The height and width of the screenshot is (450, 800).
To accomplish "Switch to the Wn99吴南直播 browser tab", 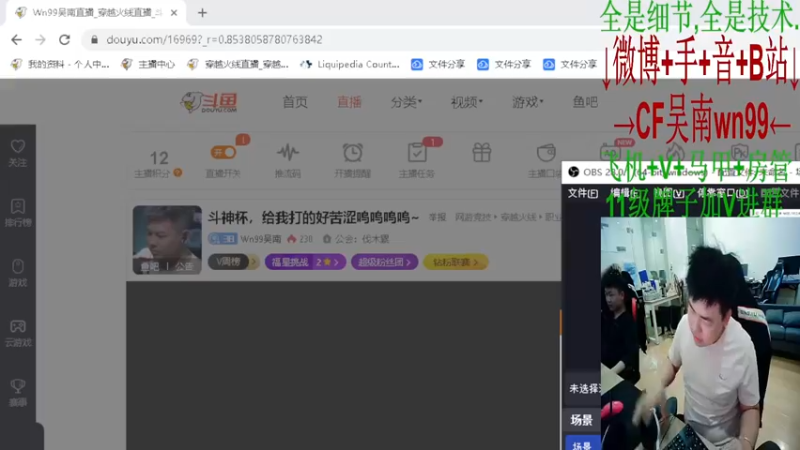I will tap(94, 13).
